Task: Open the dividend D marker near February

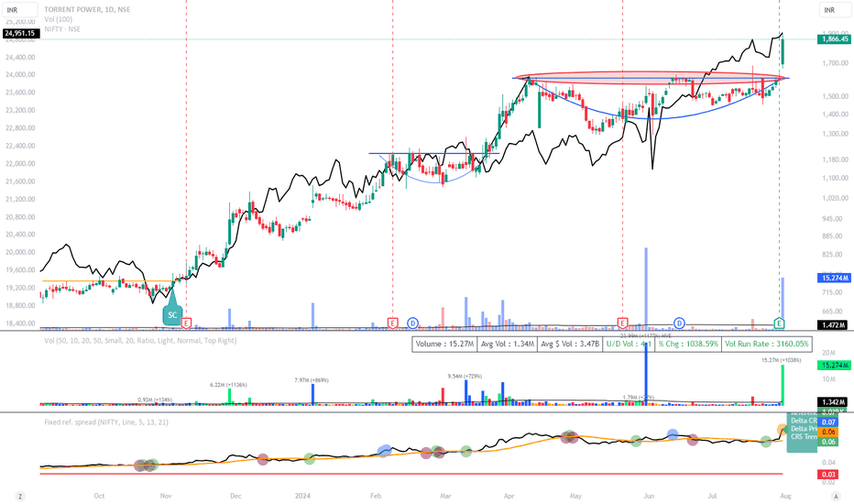Action: (413, 323)
